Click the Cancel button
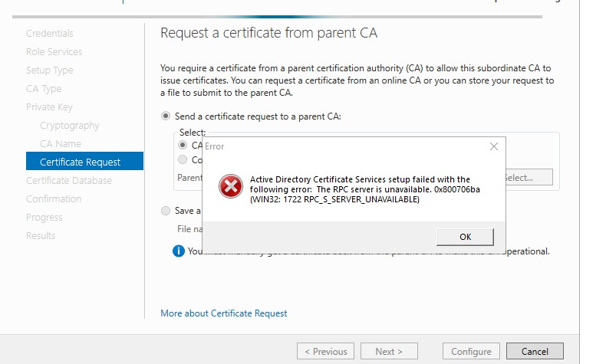606x364 pixels. point(535,351)
